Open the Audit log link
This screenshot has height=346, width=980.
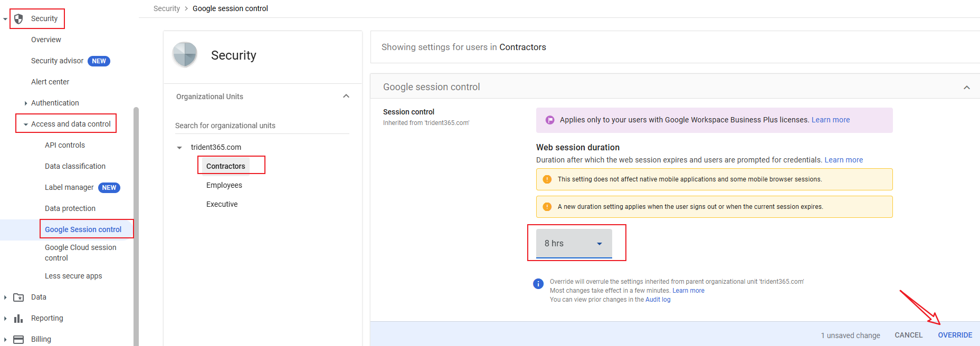tap(658, 300)
